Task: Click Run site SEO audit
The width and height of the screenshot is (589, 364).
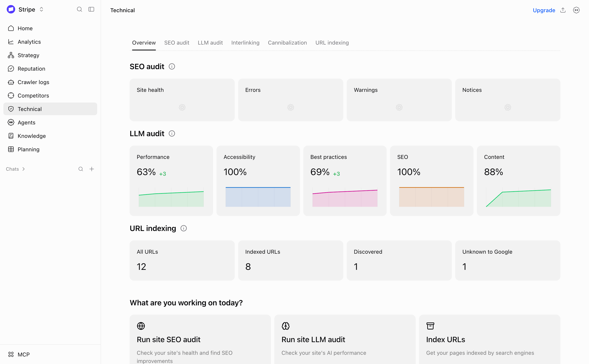Action: point(200,339)
